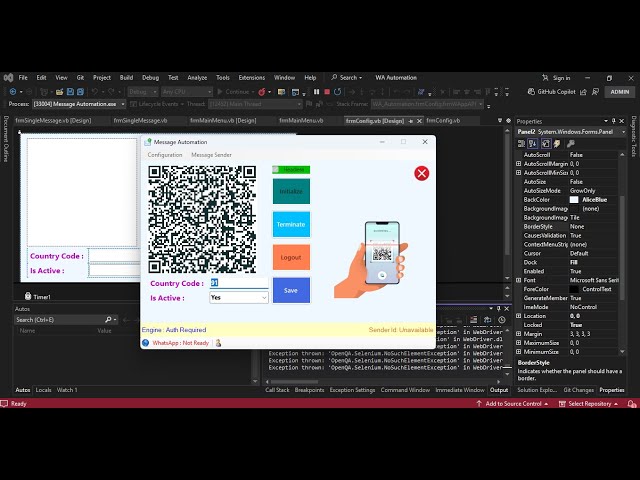Open the Properties window options dropdown arrow

pos(606,121)
